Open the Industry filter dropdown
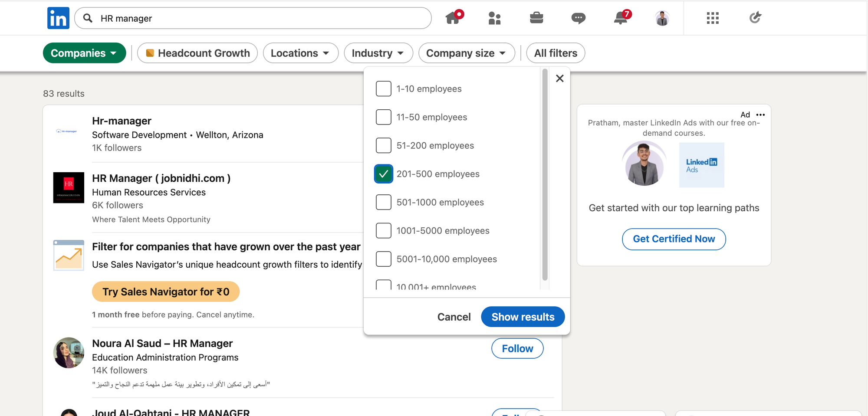868x416 pixels. tap(378, 53)
